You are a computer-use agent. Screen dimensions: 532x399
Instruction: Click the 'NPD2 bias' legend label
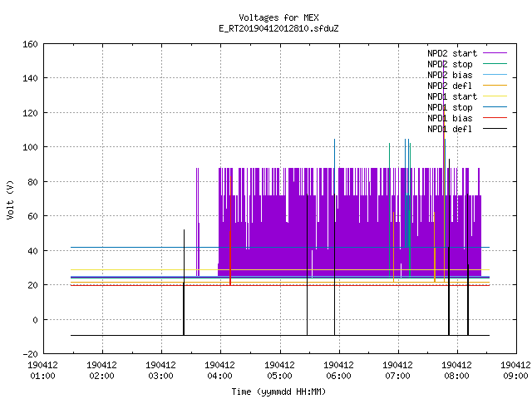[x=450, y=75]
